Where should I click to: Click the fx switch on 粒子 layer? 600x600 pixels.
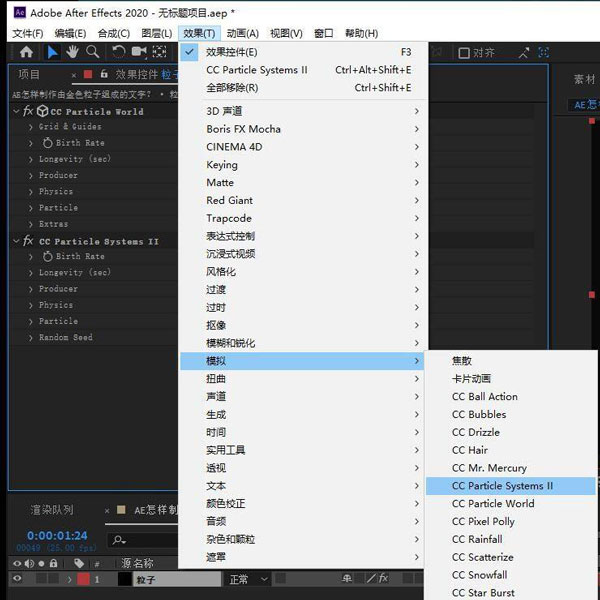point(383,578)
